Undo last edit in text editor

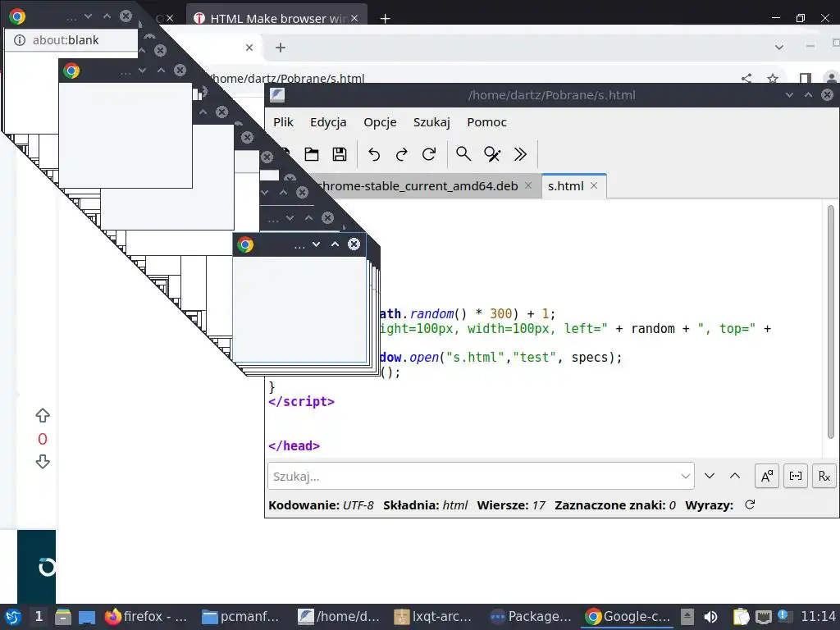pos(374,154)
